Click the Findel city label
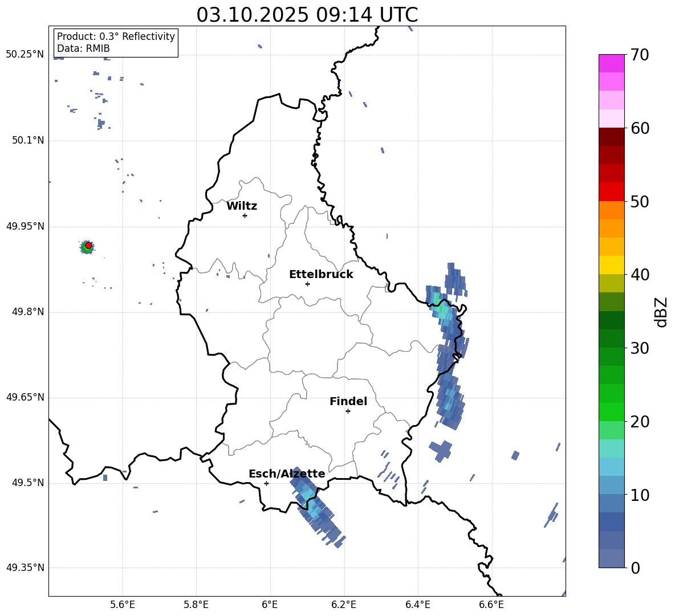Image resolution: width=675 pixels, height=616 pixels. click(x=348, y=401)
